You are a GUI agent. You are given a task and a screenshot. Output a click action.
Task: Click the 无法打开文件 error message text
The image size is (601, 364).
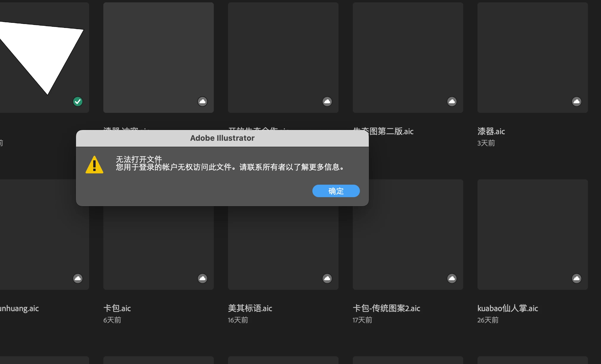pyautogui.click(x=139, y=159)
